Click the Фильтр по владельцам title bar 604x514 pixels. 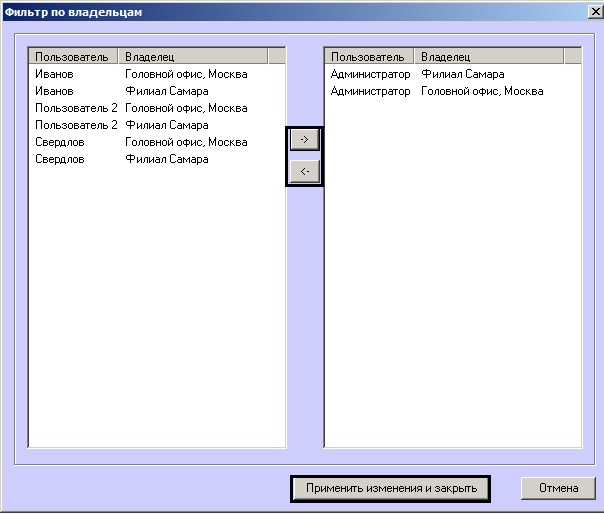point(293,12)
